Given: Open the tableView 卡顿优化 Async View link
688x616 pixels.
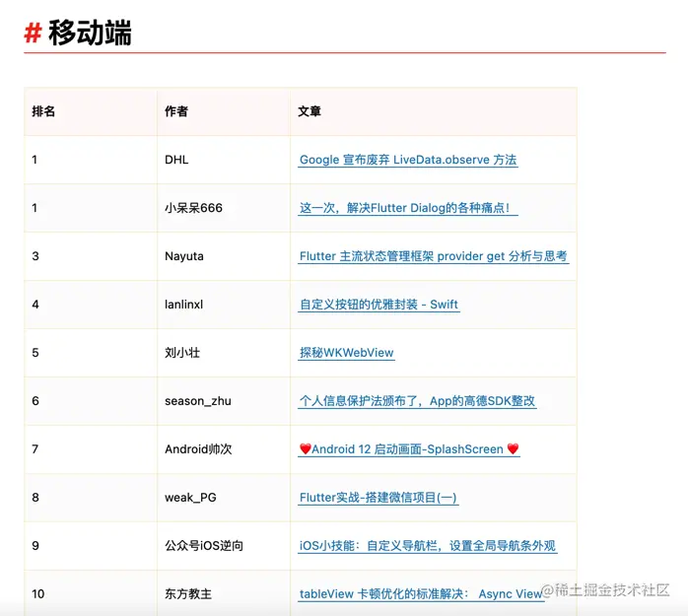Looking at the screenshot, I should (421, 594).
